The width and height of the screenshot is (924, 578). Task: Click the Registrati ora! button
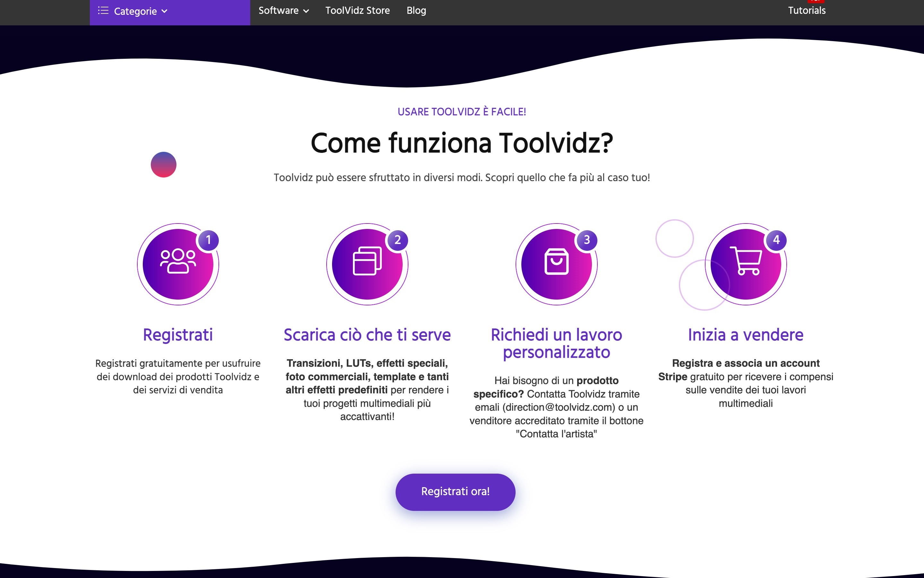pyautogui.click(x=455, y=492)
